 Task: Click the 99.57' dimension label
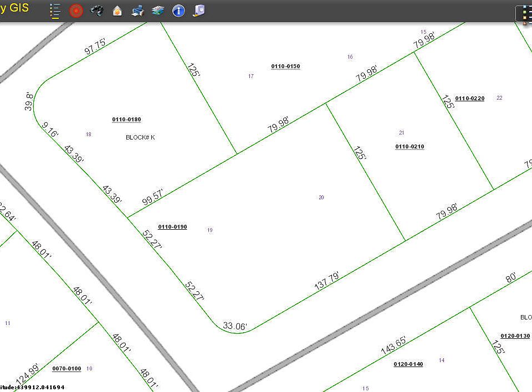tap(153, 197)
